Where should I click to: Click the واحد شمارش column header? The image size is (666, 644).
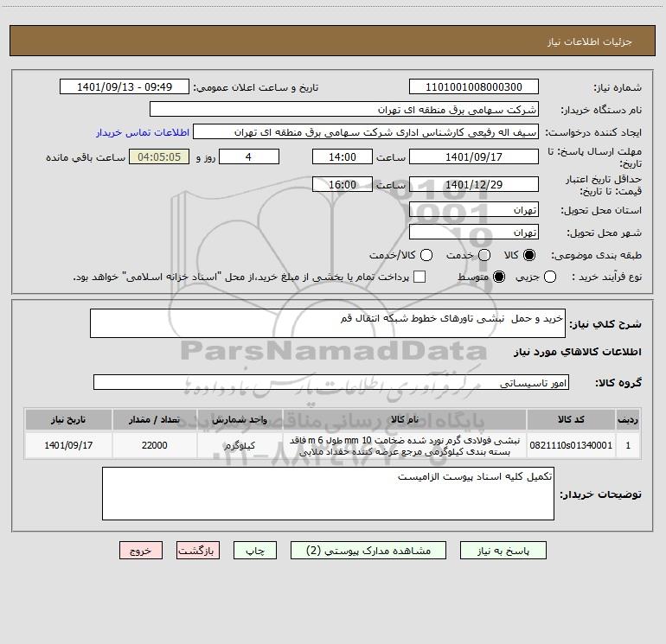pos(240,420)
